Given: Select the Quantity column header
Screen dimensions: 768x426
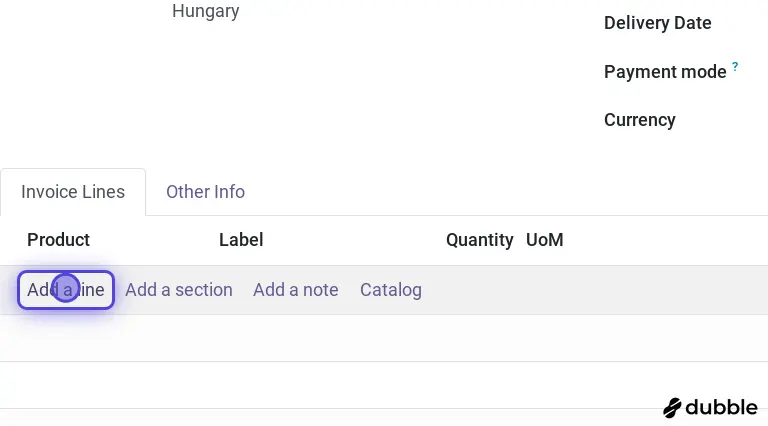Looking at the screenshot, I should tap(479, 240).
